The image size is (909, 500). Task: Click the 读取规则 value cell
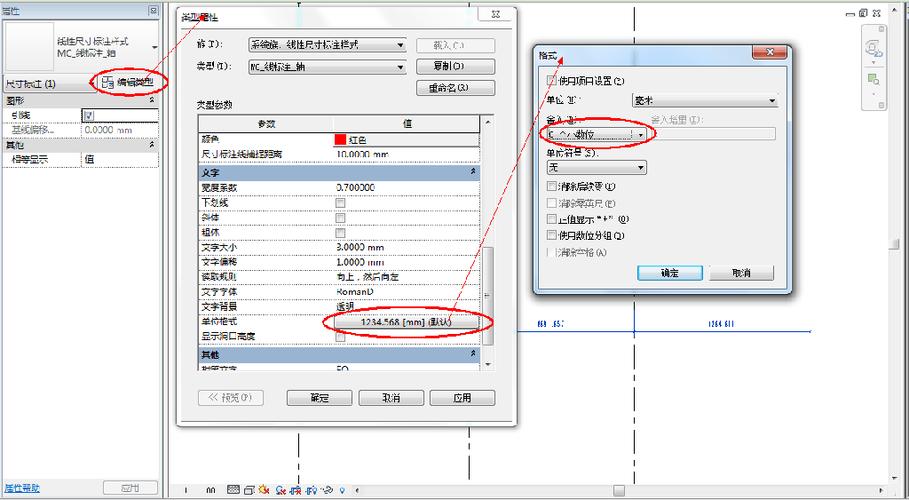click(406, 277)
